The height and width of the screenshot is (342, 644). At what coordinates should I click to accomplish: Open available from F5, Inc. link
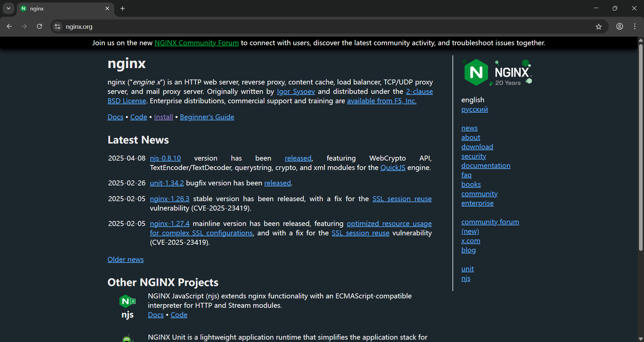coord(382,101)
